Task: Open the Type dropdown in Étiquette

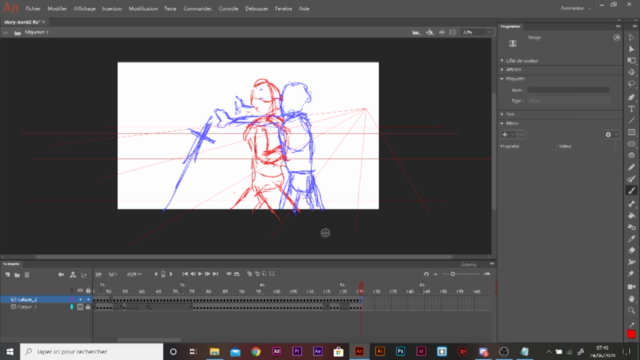Action: click(569, 100)
